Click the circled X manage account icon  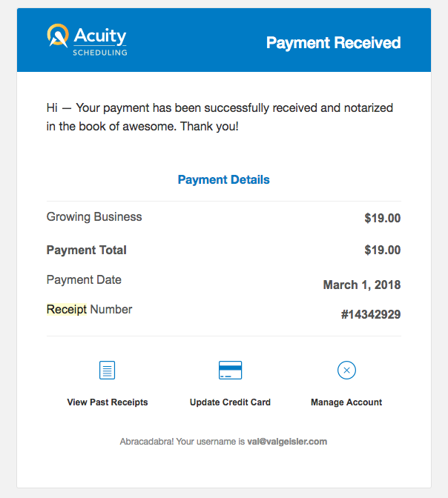coord(346,370)
